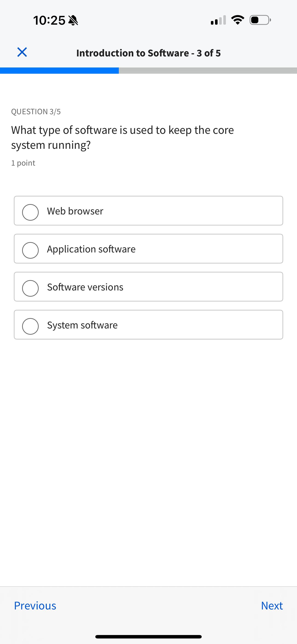Tap the blue quiz progress bar
The image size is (297, 644).
(x=59, y=70)
